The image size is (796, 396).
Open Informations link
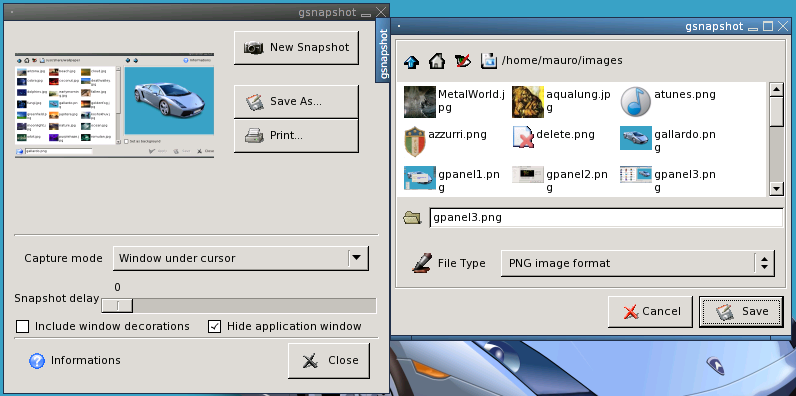pos(86,360)
